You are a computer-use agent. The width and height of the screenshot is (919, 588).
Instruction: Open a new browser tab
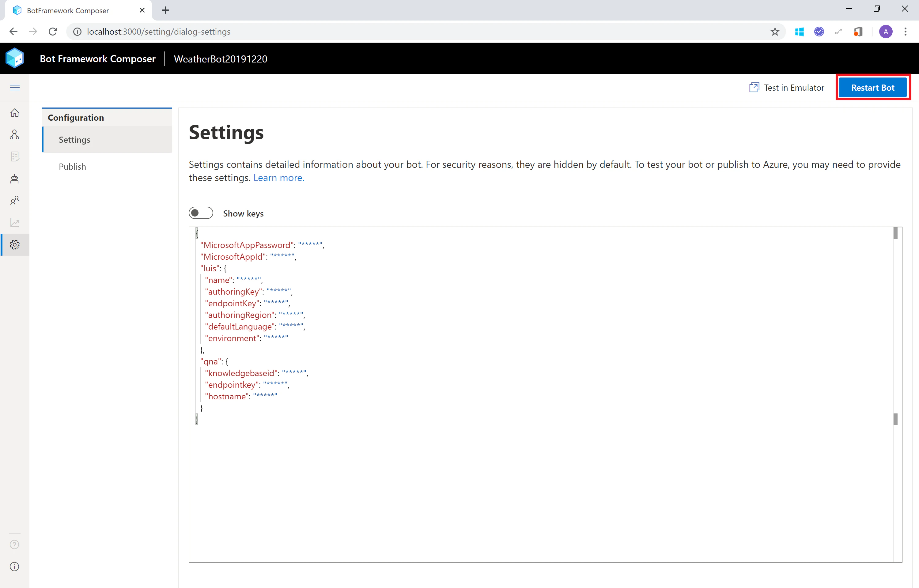[165, 10]
